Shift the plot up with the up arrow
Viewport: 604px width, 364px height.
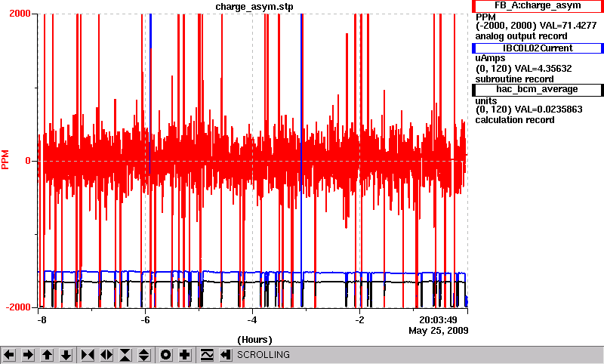[47, 355]
